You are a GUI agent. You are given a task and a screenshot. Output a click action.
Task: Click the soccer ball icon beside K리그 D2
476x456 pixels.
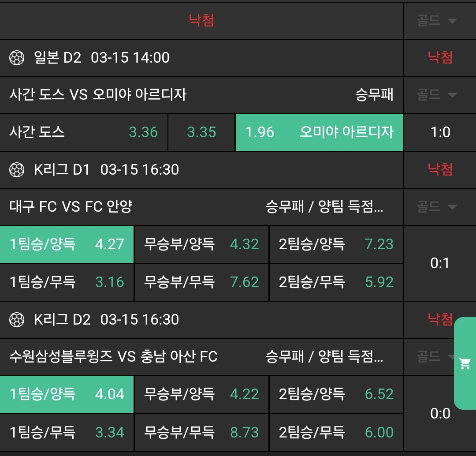coord(17,320)
